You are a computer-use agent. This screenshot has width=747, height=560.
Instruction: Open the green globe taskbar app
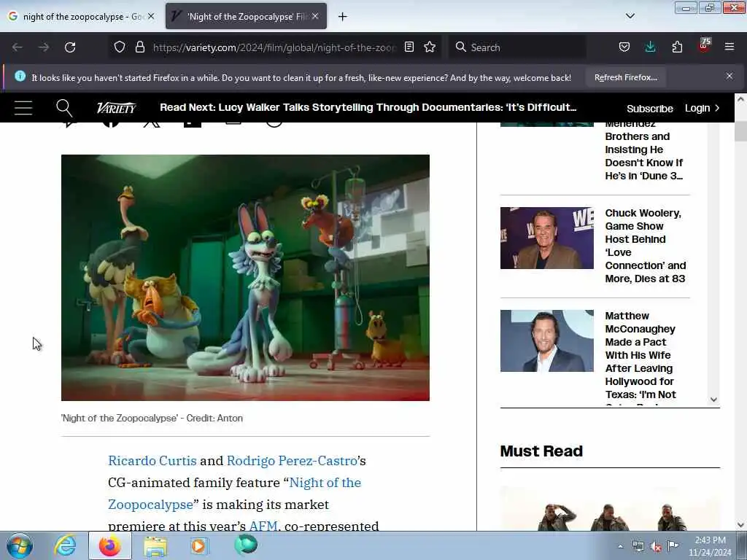[x=246, y=545]
